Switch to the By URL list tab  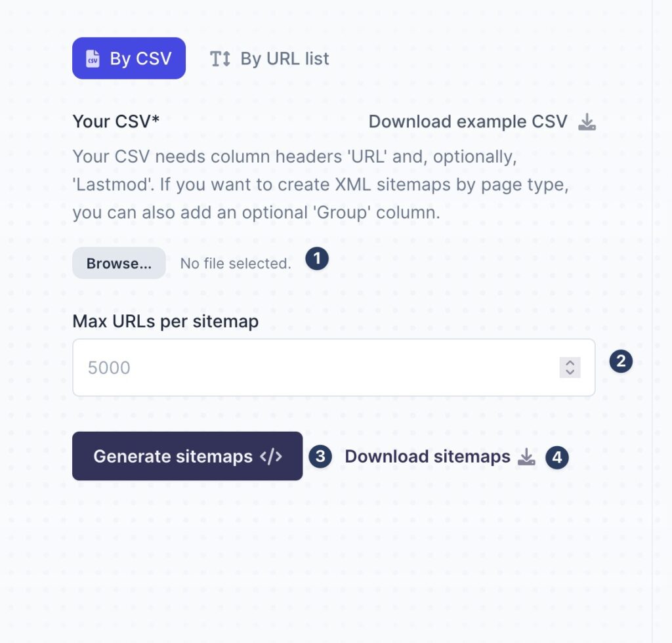(270, 58)
